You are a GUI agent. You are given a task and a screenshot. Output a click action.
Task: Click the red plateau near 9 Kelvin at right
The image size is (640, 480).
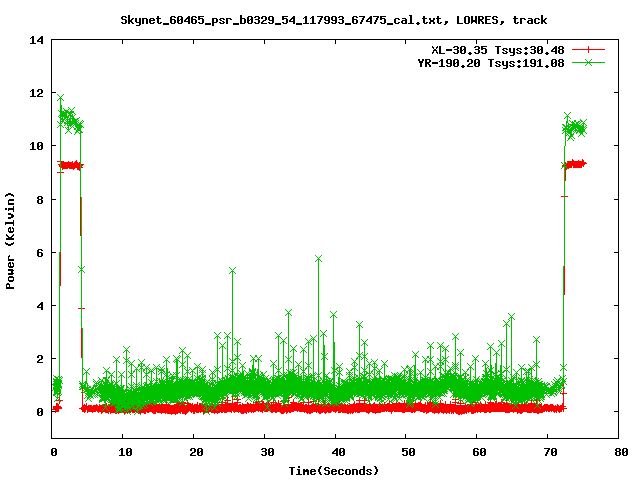(576, 164)
